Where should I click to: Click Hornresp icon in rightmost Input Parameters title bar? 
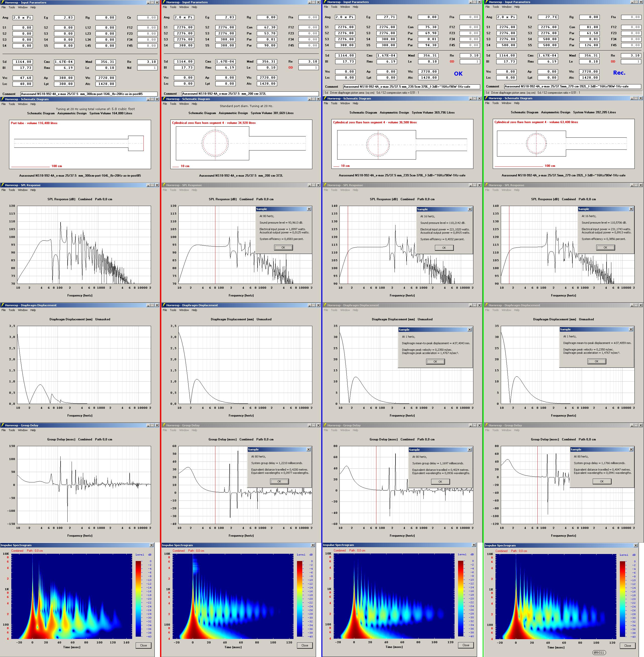point(486,2)
